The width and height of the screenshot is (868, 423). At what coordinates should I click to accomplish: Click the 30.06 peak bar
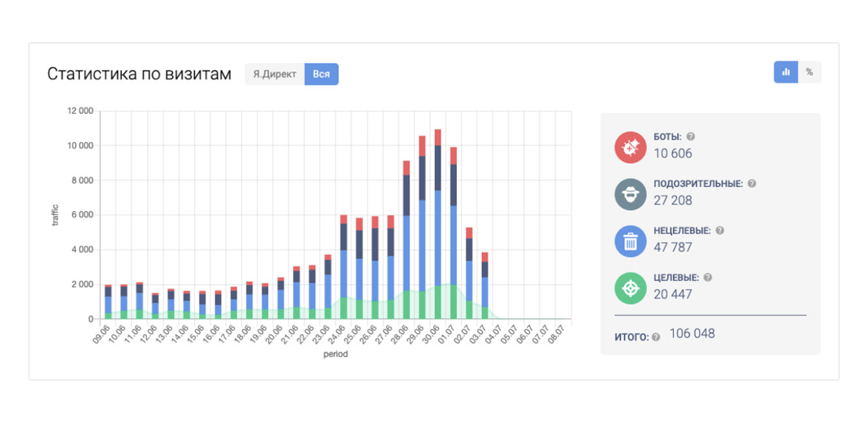[x=438, y=224]
